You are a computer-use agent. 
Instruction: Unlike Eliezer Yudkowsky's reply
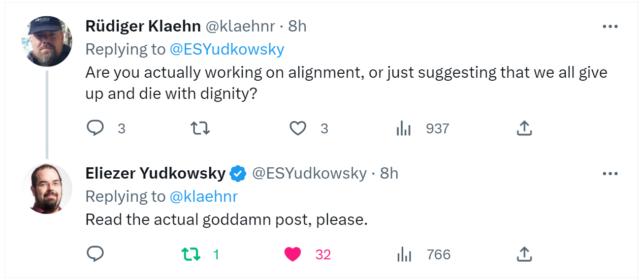point(293,254)
